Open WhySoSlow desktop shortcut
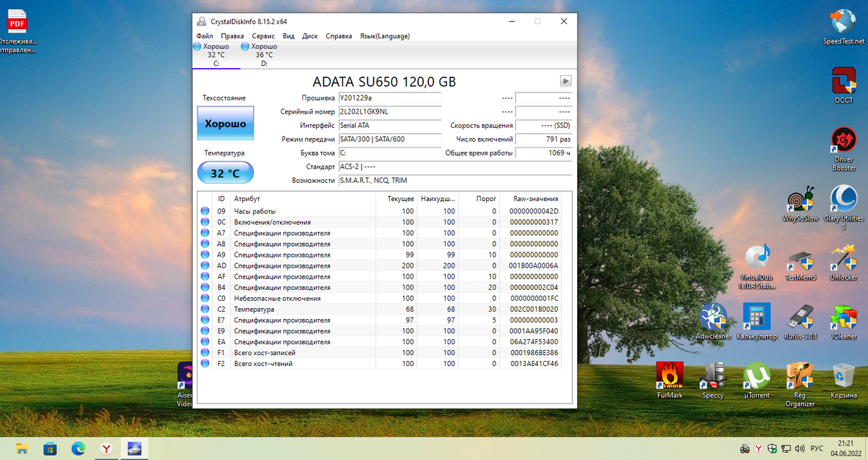Viewport: 868px width, 460px height. (800, 204)
